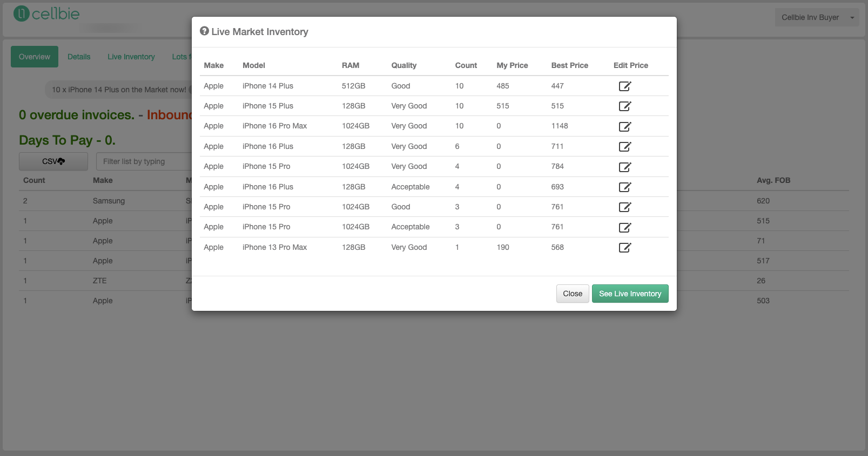Click the Model column header

pos(253,65)
